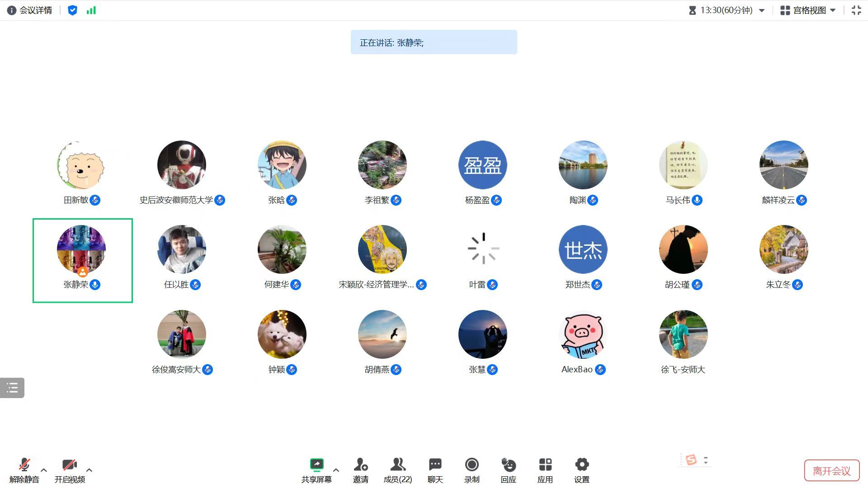The height and width of the screenshot is (488, 868).
Task: Click the leave meeting (离开会议) button
Action: (831, 471)
